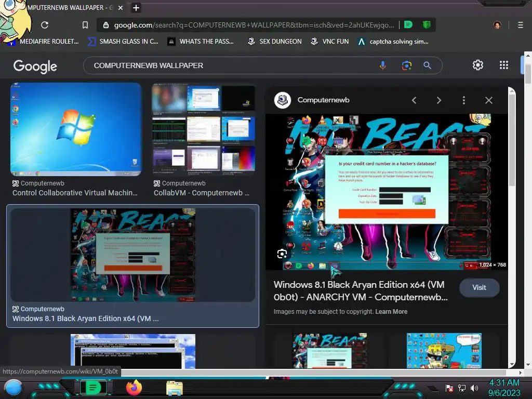Viewport: 532px width, 399px height.
Task: Show the next image with right chevron
Action: 438,100
